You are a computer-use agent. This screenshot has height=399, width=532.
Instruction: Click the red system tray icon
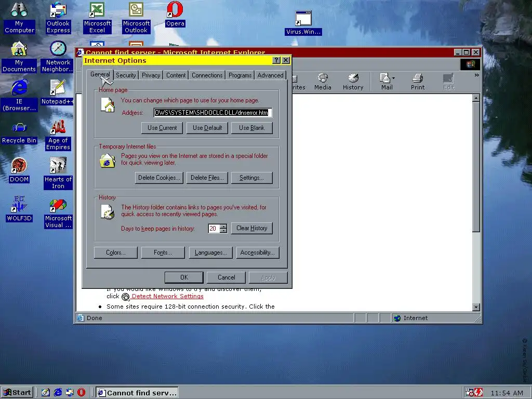[x=478, y=393]
